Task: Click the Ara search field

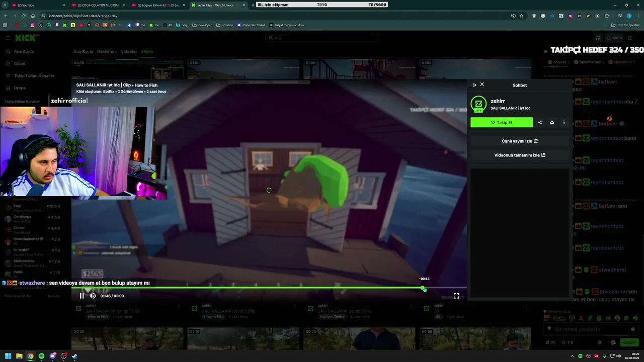Action: click(322, 38)
